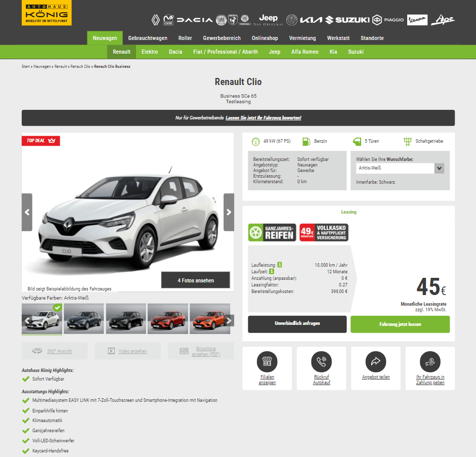Advance color thumbnails to the next set
The image size is (476, 457).
click(x=229, y=320)
